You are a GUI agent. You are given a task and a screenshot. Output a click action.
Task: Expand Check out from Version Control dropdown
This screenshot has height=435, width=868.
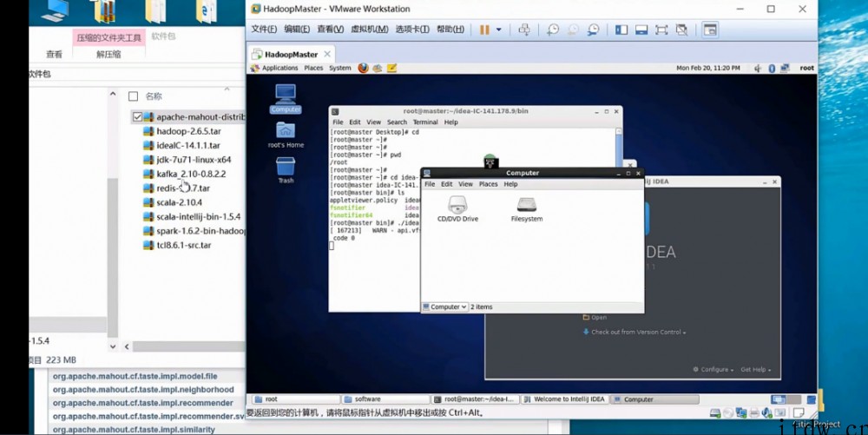(635, 332)
